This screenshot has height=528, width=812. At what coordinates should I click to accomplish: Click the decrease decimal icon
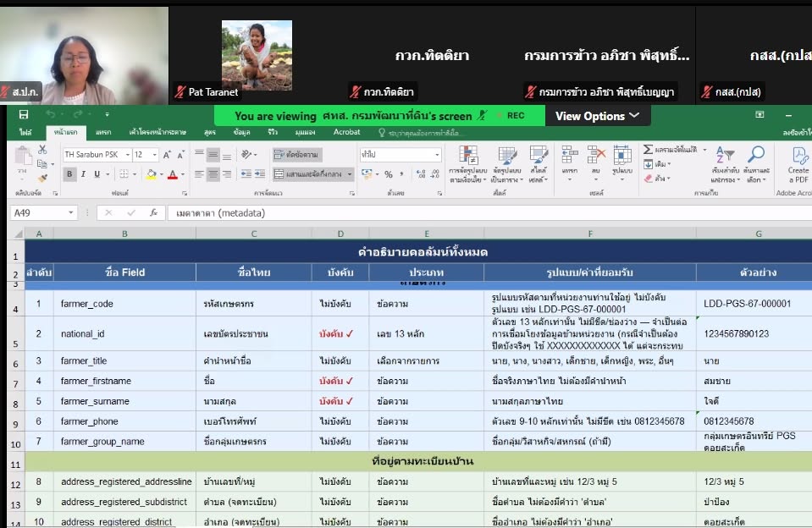tap(435, 174)
